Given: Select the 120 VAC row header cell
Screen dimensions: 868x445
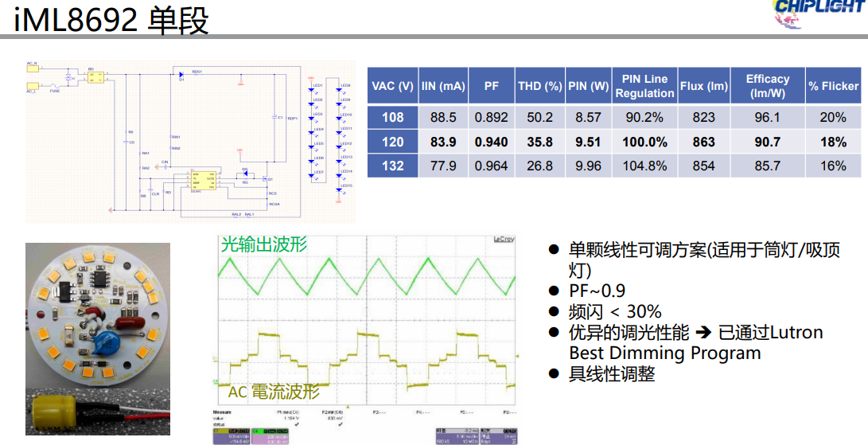Looking at the screenshot, I should pyautogui.click(x=392, y=142).
